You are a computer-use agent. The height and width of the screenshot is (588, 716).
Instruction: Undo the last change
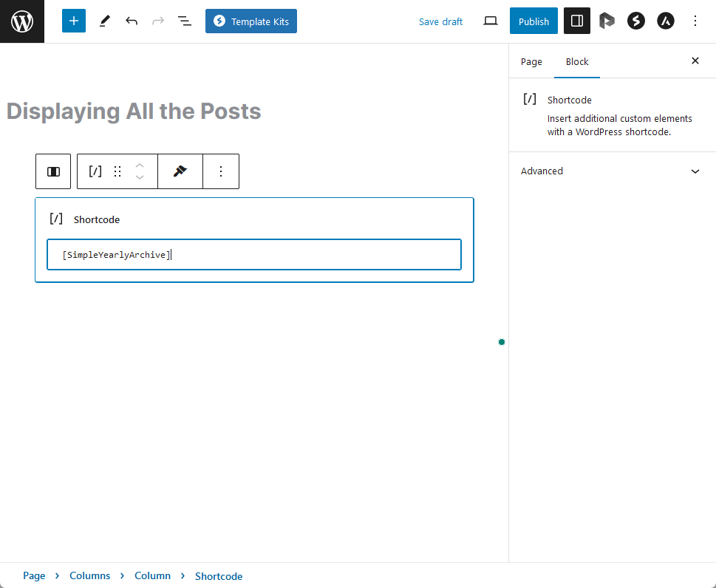132,21
